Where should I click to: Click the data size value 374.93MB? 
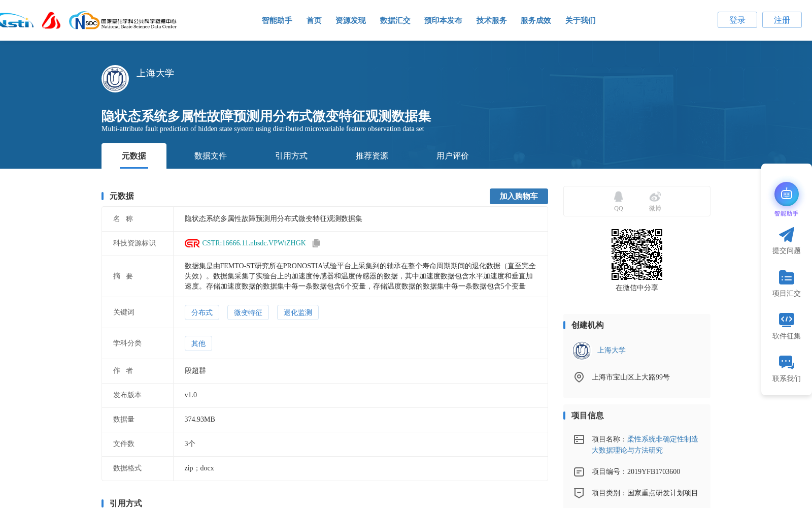click(x=200, y=420)
